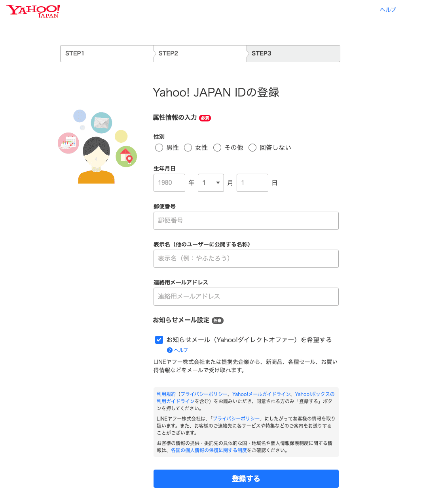Click the 連絡用メールアドレス email field
425x504 pixels.
pos(246,297)
